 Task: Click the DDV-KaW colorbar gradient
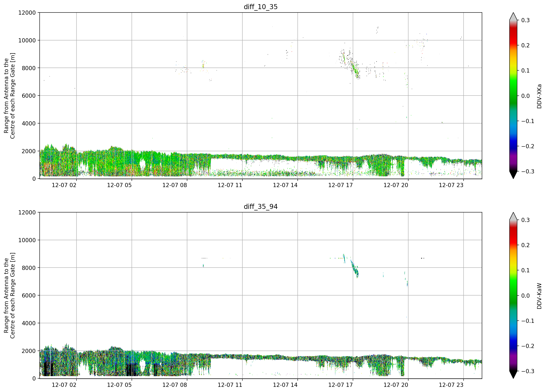click(513, 295)
